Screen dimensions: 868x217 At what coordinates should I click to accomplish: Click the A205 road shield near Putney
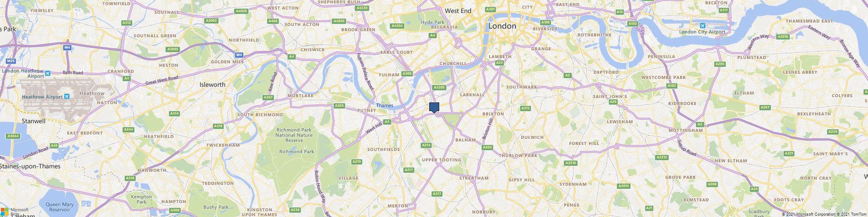point(339,105)
